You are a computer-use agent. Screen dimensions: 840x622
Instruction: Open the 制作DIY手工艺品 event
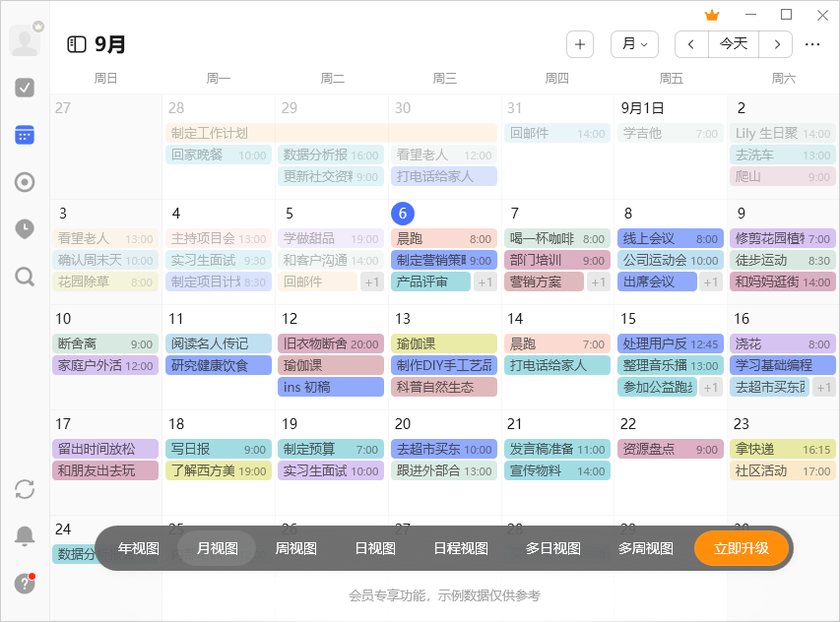pyautogui.click(x=444, y=365)
